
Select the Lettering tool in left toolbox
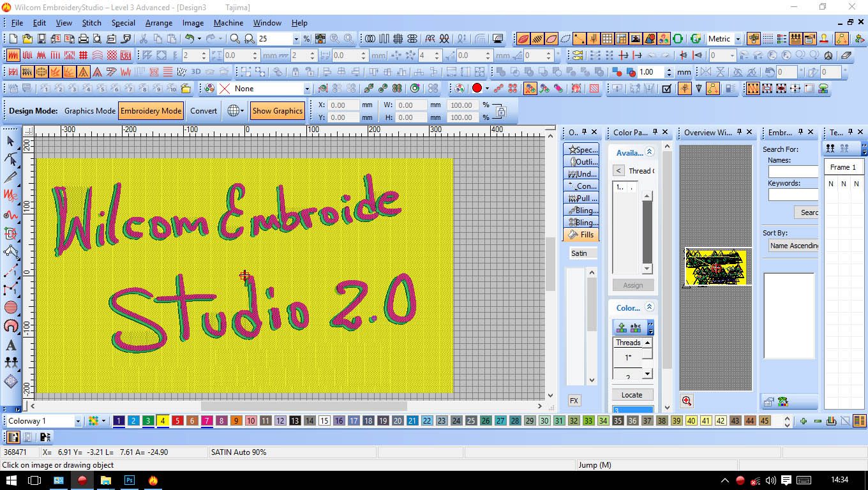tap(11, 345)
